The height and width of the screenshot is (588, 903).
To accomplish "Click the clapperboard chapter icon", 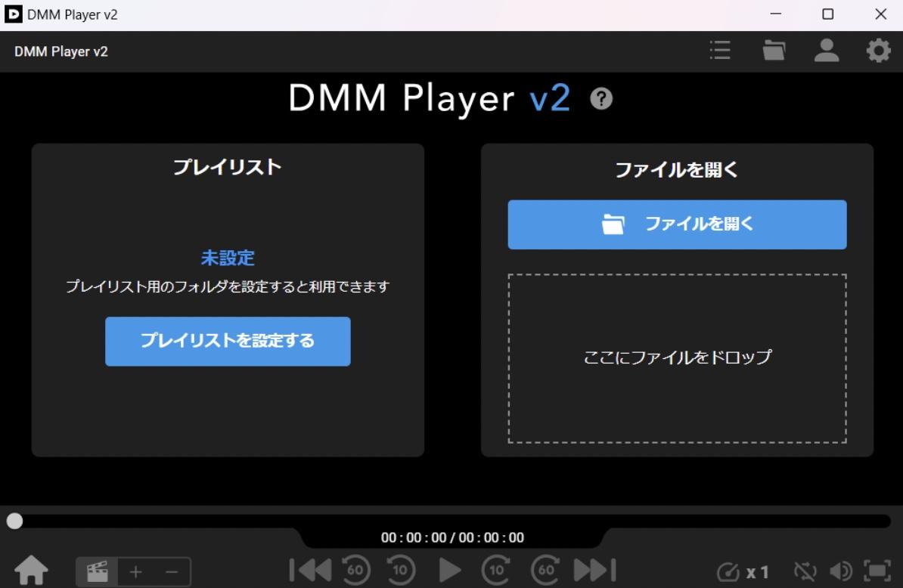I will 98,572.
